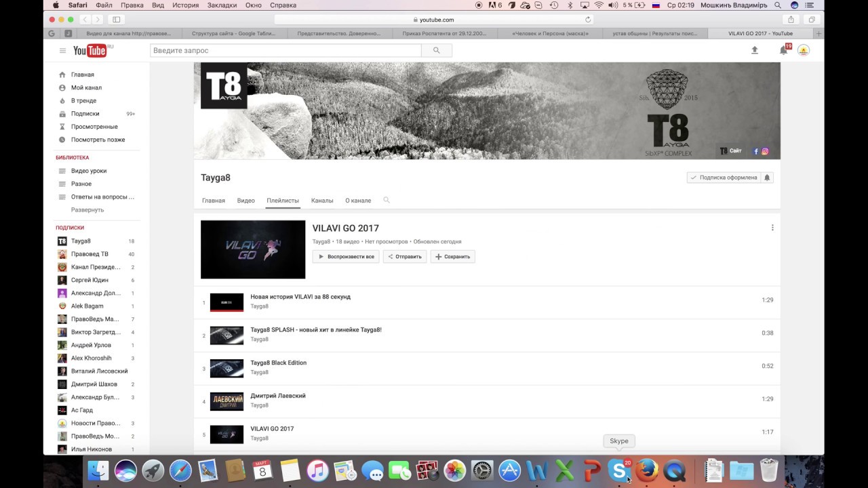The image size is (868, 488).
Task: Switch to the Главная channel tab
Action: coord(214,201)
